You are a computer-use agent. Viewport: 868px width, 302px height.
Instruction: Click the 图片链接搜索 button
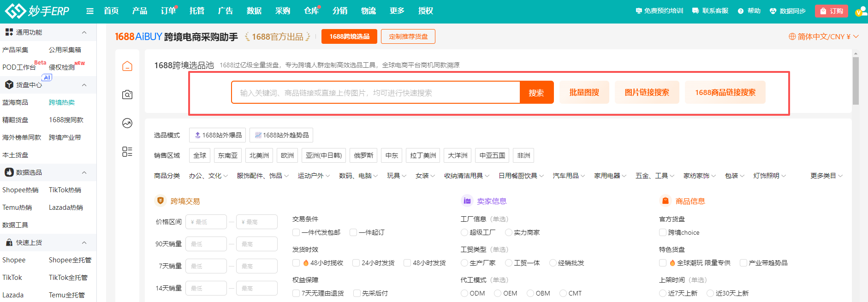point(647,92)
